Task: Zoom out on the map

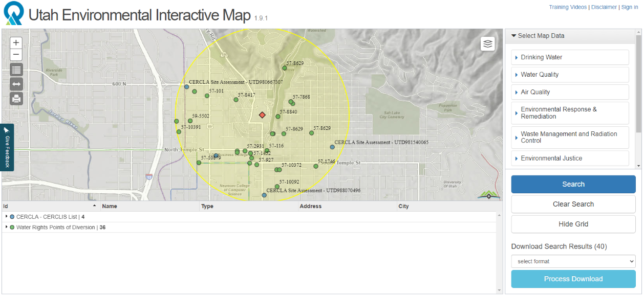Action: (x=16, y=55)
